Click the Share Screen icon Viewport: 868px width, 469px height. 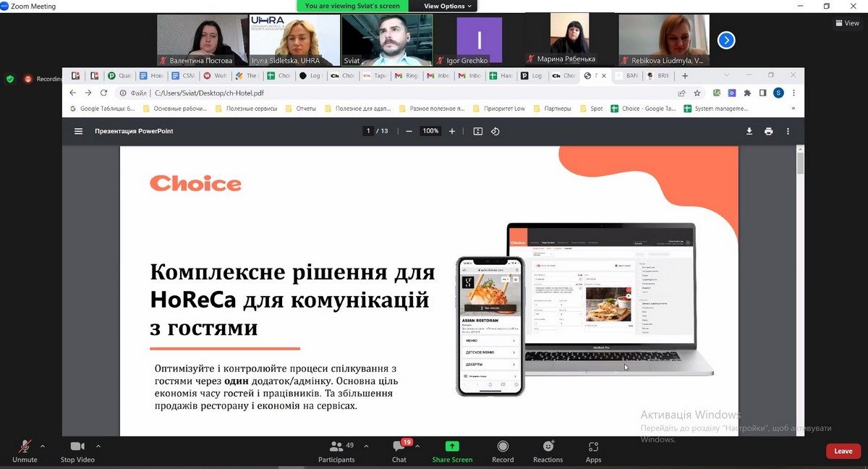452,447
